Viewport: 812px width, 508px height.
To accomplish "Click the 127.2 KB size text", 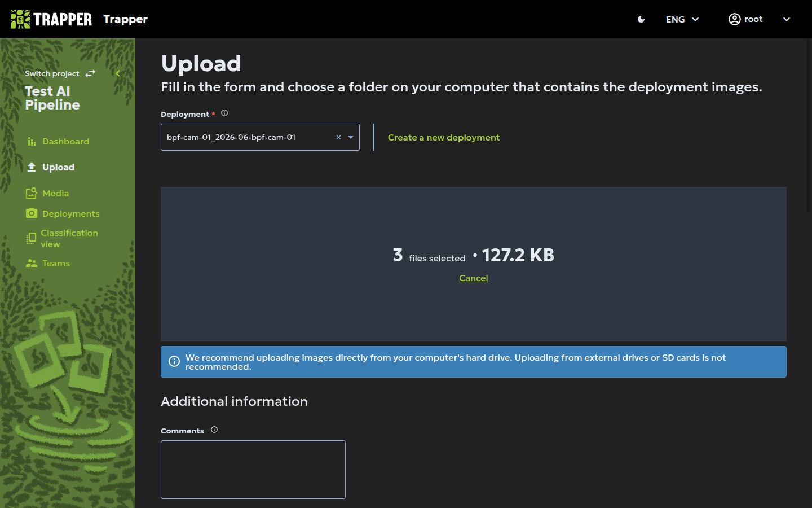I will [518, 255].
